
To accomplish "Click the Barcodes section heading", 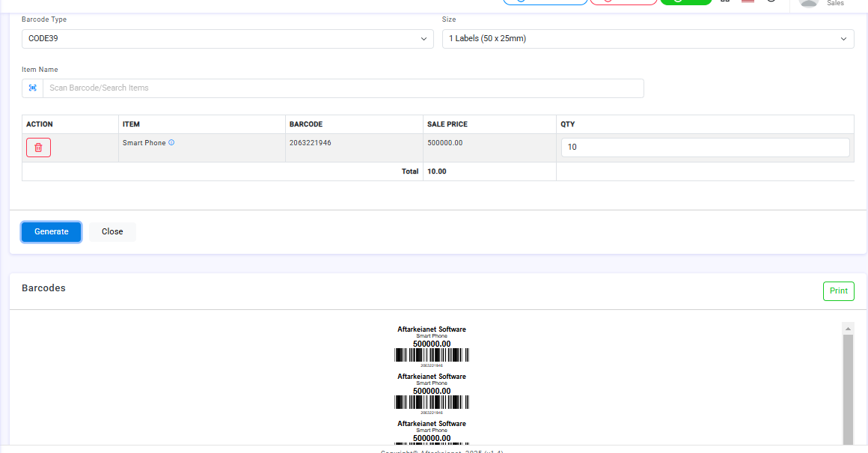I will coord(43,288).
